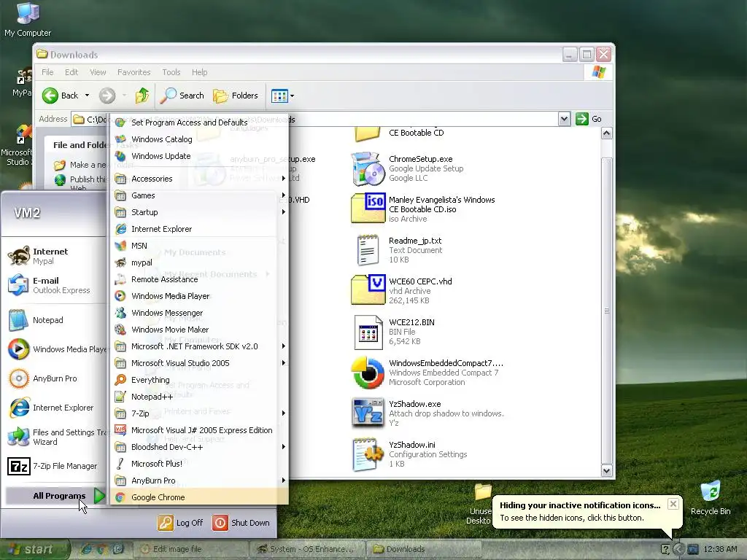Screen dimensions: 747x560
Task: Open Outlook Express E-mail pinned item
Action: coord(55,285)
